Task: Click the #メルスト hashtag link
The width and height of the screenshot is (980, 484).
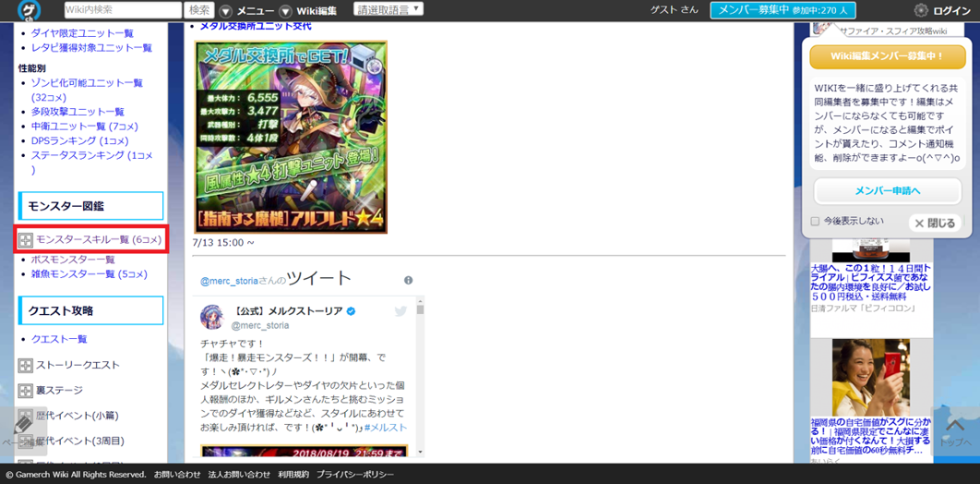Action: [x=385, y=427]
